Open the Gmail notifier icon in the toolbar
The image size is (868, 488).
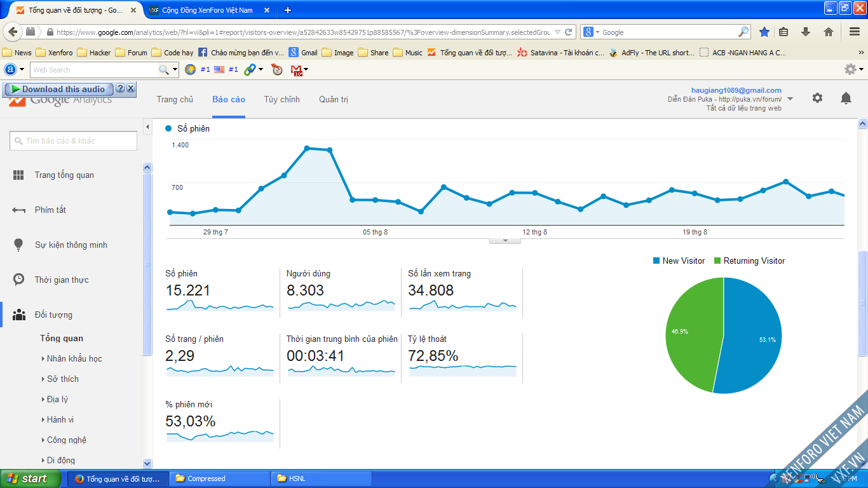[296, 70]
